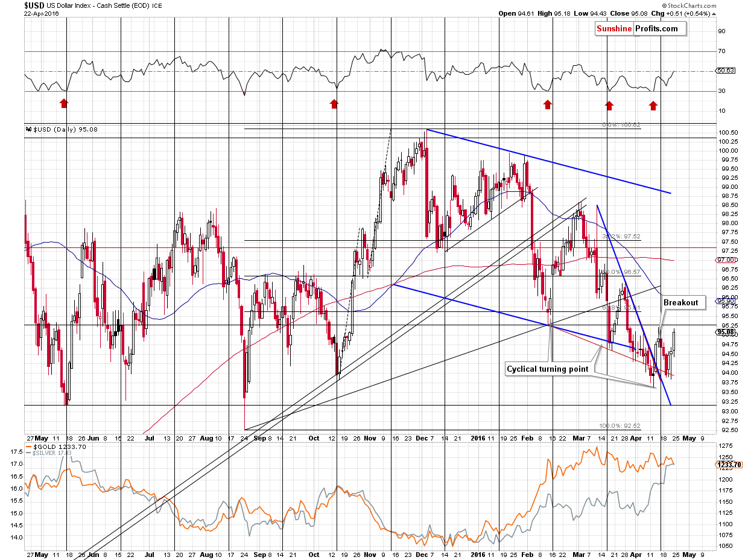Click the 16.5 silver axis label
The width and height of the screenshot is (748, 560).
click(x=17, y=476)
